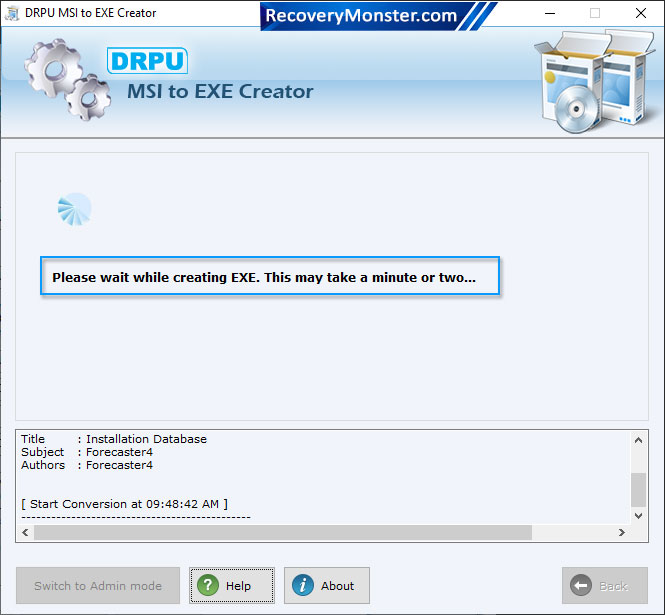
Task: Click 'MSI to EXE Creator' heading
Action: click(220, 91)
